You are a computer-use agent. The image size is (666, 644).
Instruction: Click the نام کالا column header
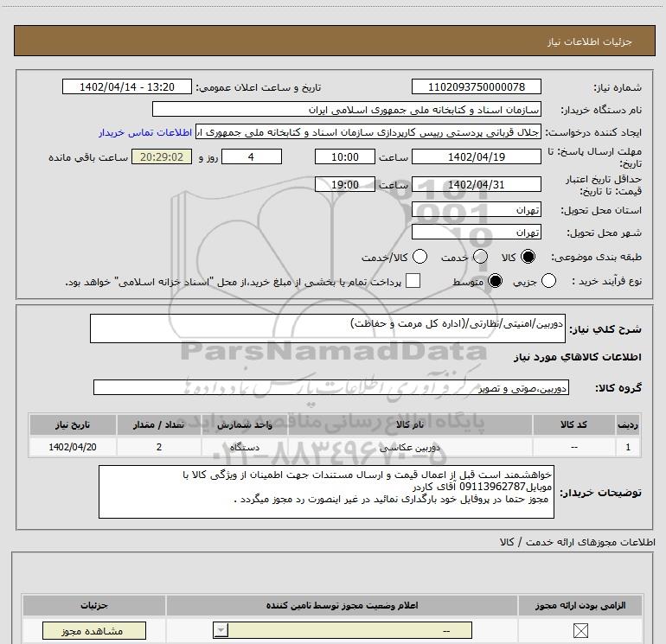(410, 425)
